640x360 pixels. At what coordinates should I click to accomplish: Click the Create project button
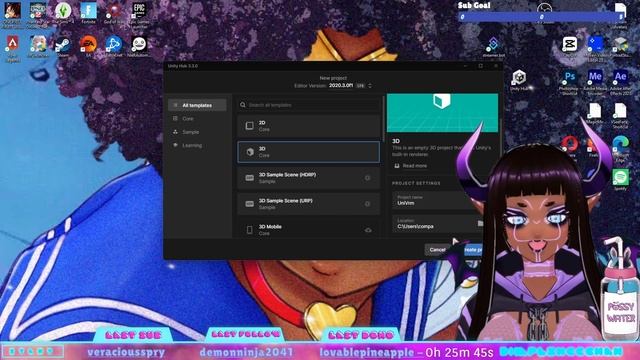[x=472, y=249]
